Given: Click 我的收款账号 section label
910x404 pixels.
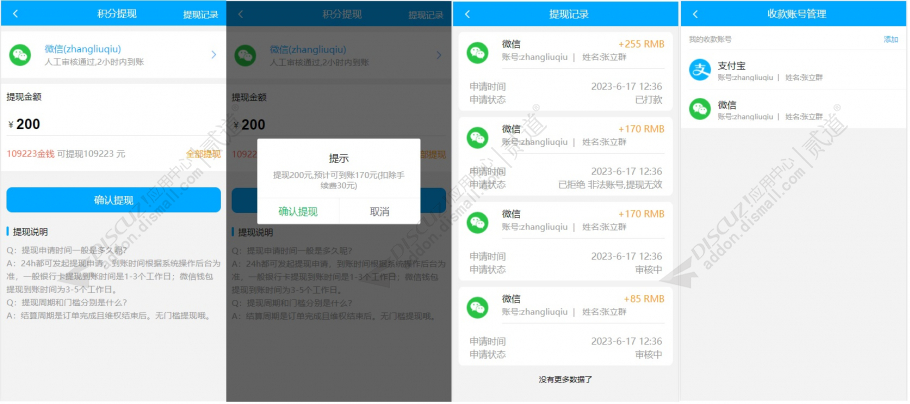Looking at the screenshot, I should coord(710,39).
